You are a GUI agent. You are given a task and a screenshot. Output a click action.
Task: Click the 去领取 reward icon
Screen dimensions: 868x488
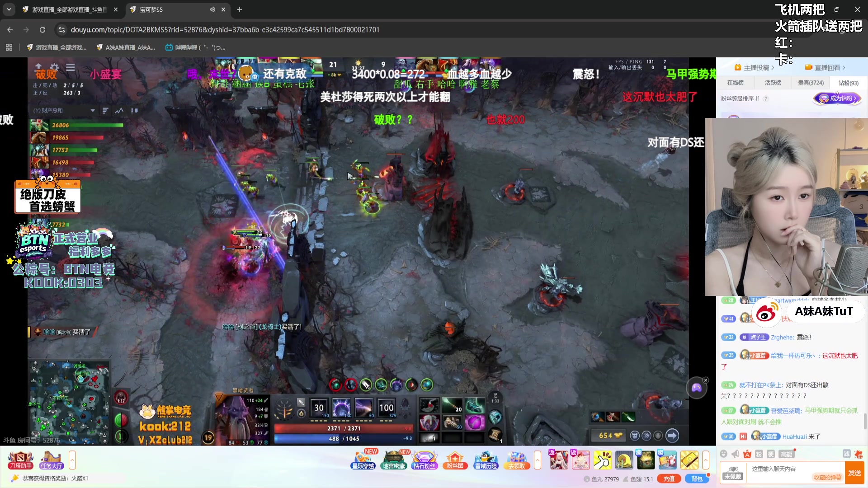pyautogui.click(x=517, y=460)
